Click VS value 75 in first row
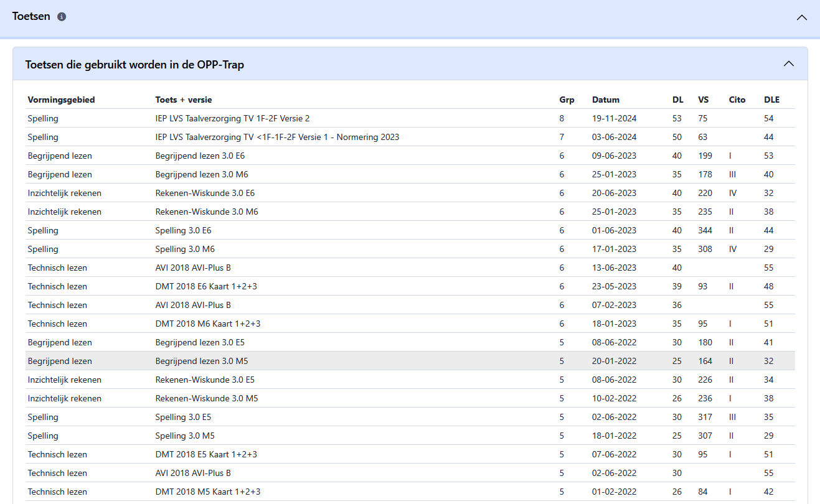 [x=703, y=118]
